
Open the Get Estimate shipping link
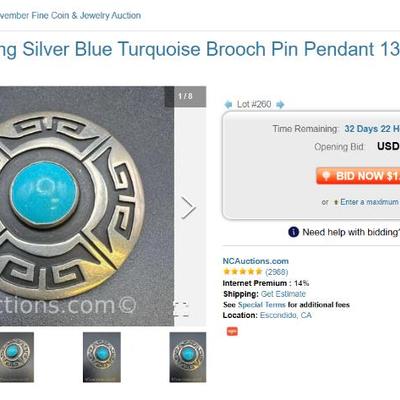pos(283,294)
